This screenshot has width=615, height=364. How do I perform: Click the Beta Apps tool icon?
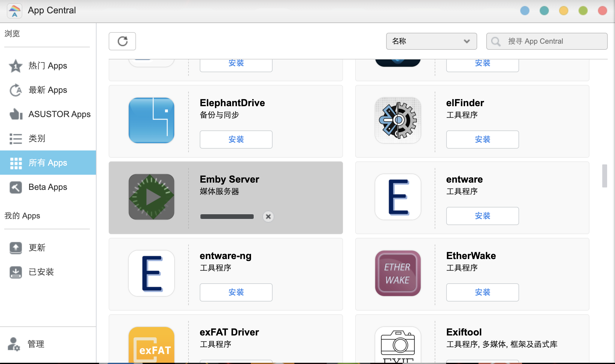(16, 187)
